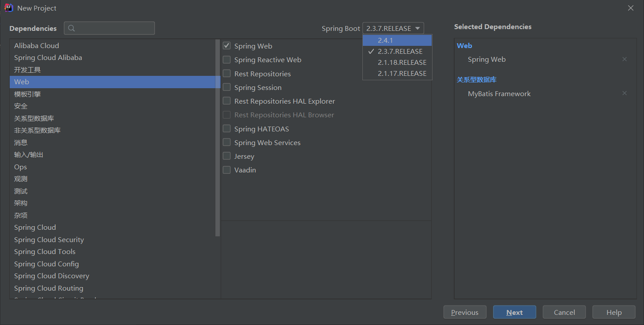The width and height of the screenshot is (644, 325).
Task: Click the Previous button
Action: (465, 312)
